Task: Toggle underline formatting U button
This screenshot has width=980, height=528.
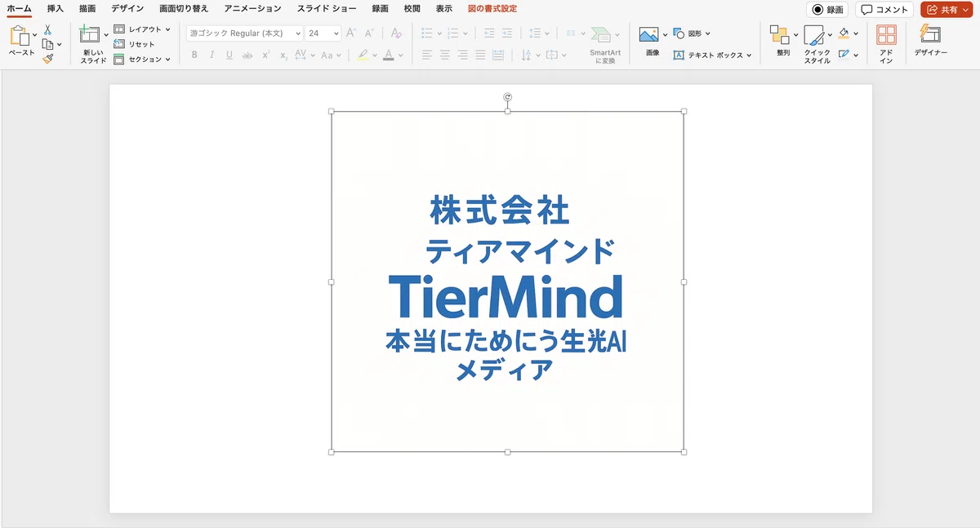Action: (x=229, y=55)
